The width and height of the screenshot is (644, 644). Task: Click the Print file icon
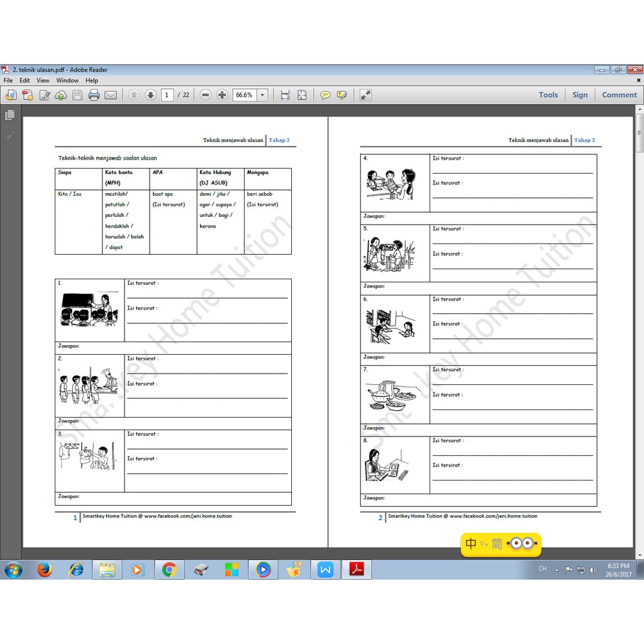tap(94, 95)
